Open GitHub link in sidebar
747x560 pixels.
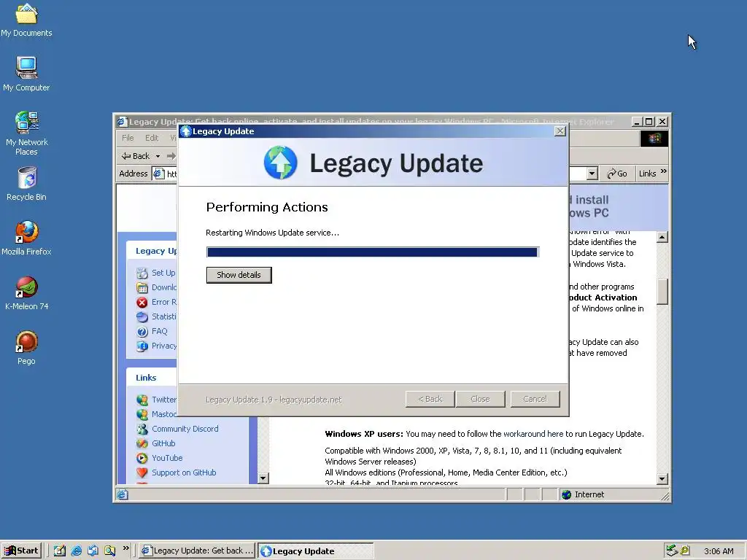pos(163,444)
